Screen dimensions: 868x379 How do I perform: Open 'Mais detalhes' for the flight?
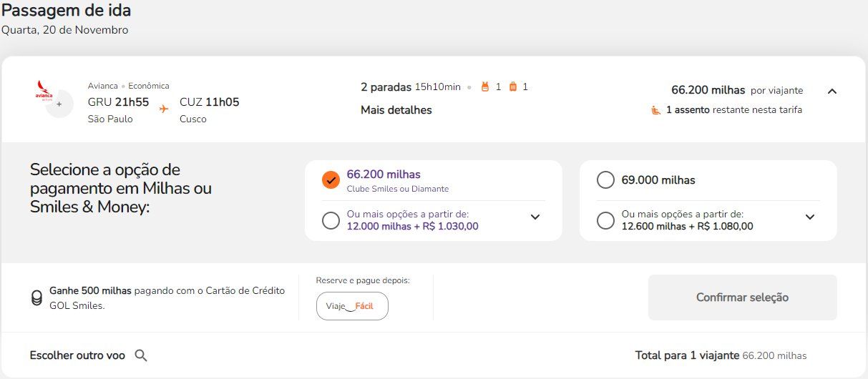[x=396, y=110]
